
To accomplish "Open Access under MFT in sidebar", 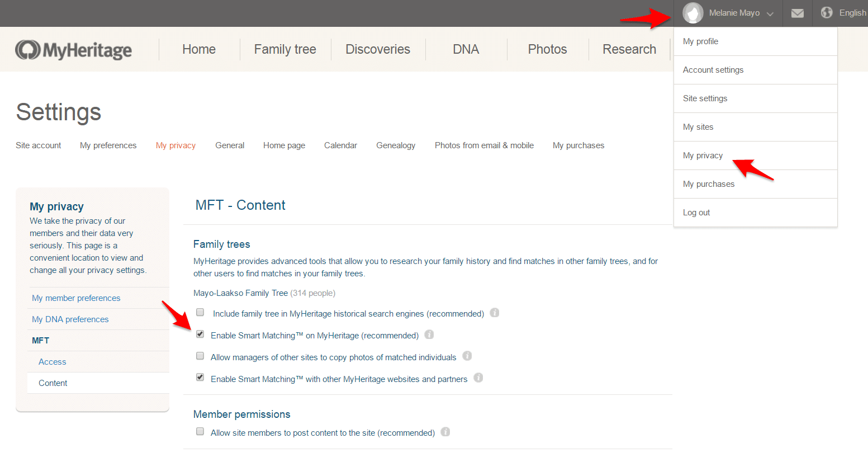I will coord(53,362).
